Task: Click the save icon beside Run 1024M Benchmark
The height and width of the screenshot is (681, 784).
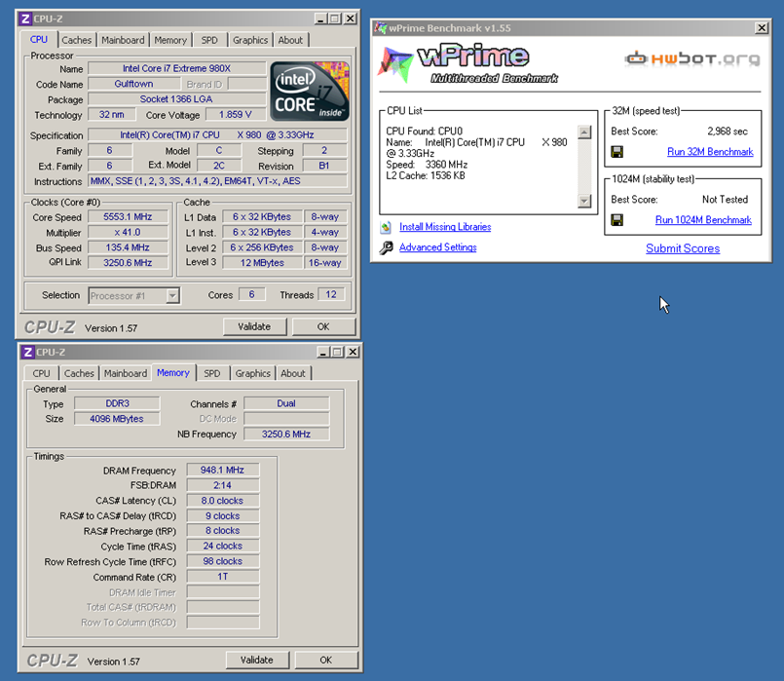Action: (617, 220)
